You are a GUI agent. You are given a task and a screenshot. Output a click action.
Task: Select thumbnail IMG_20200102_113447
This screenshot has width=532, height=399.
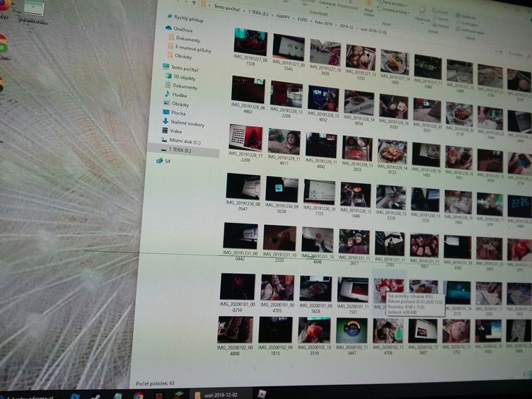click(352, 337)
